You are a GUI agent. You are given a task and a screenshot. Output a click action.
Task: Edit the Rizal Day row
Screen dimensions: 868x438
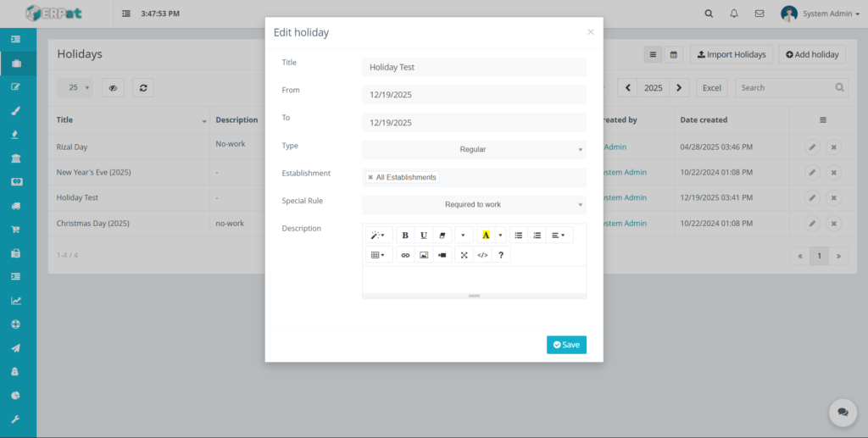pos(812,147)
